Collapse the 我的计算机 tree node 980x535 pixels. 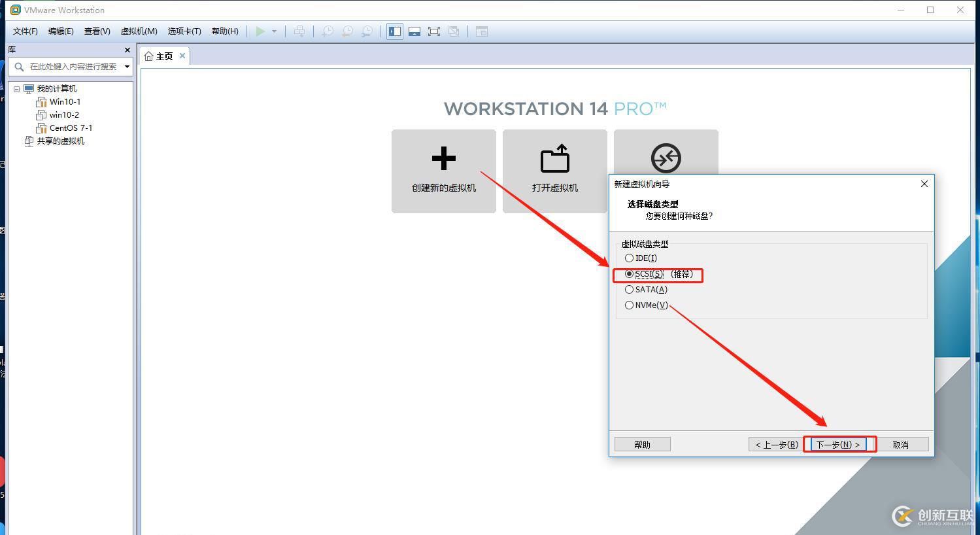click(x=17, y=89)
